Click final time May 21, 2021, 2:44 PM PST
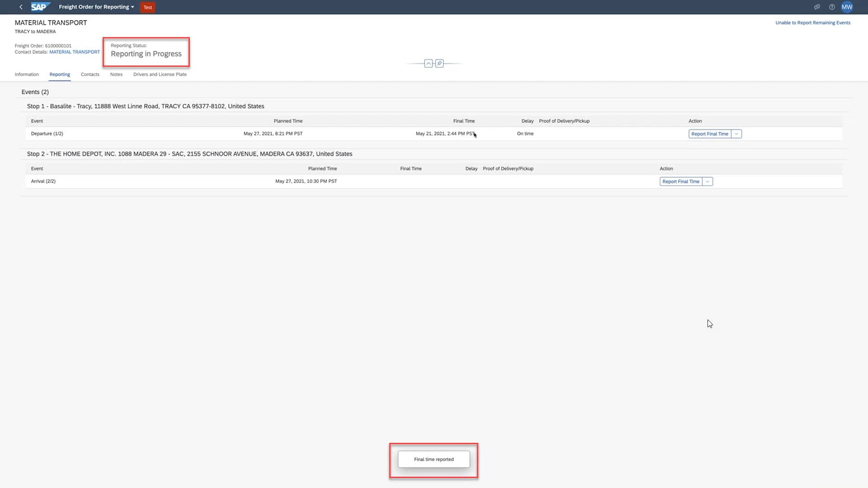The image size is (868, 488). [x=445, y=134]
